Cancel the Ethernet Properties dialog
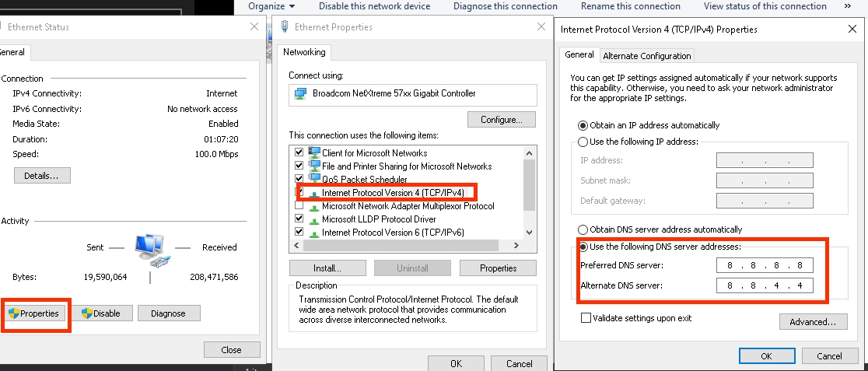Image resolution: width=868 pixels, height=371 pixels. 520,363
